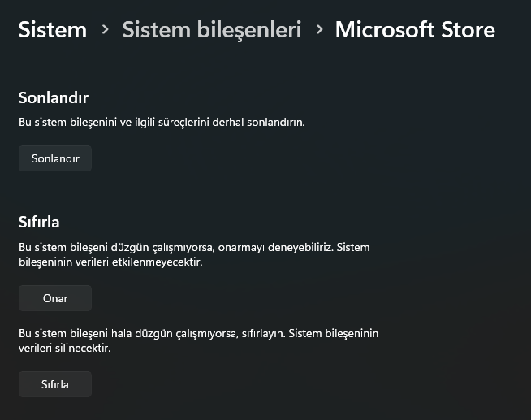Open Sistem bileşenleri breadcrumb link
This screenshot has height=420, width=531.
[x=211, y=30]
